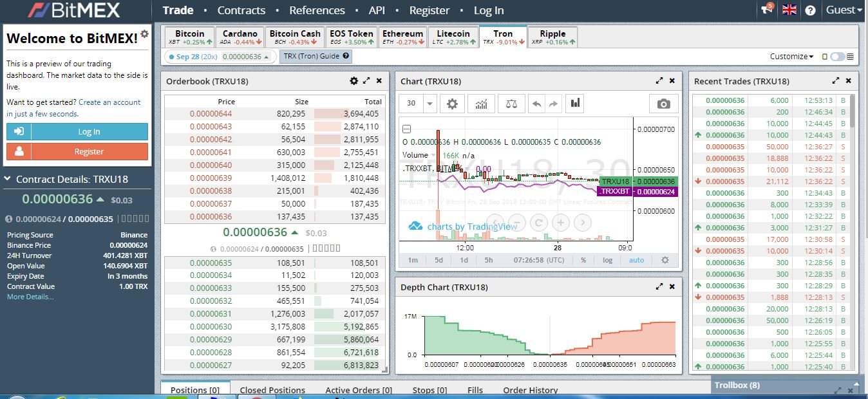
Task: Open the References menu
Action: 317,10
